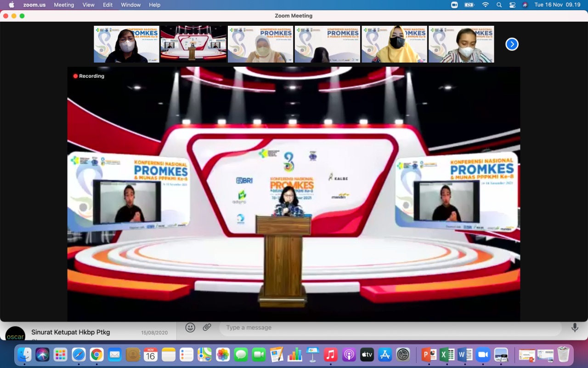588x368 pixels.
Task: Select the participant thumbnail wearing yellow hijab
Action: click(394, 44)
